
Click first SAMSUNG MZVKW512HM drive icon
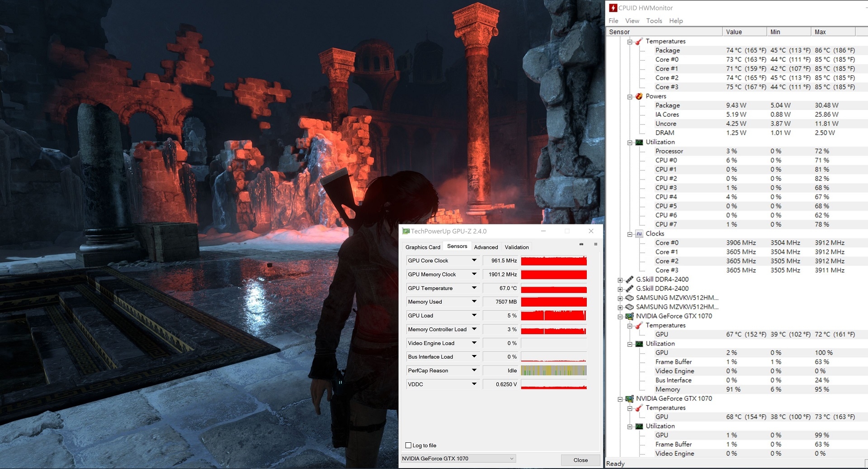pyautogui.click(x=629, y=298)
